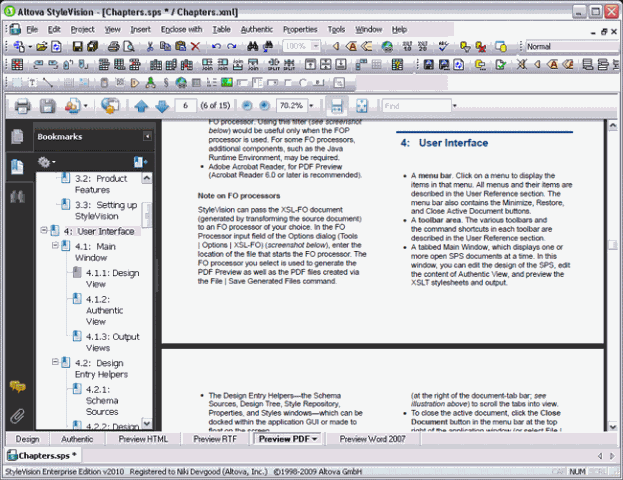Click the PDF document scroll-up arrow
623x480 pixels.
[x=613, y=126]
